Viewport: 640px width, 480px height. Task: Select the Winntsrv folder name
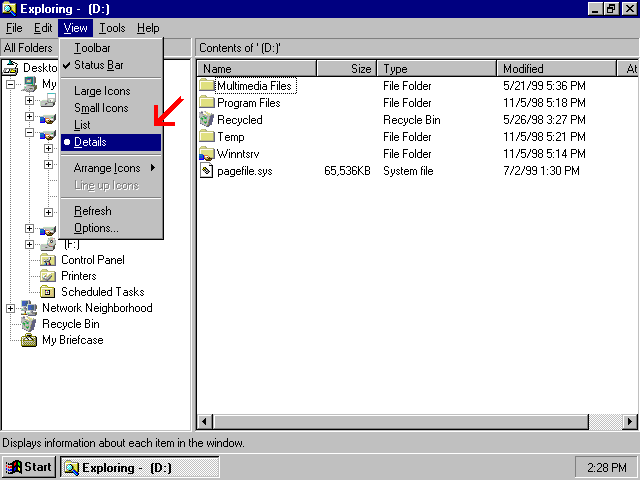click(x=238, y=154)
